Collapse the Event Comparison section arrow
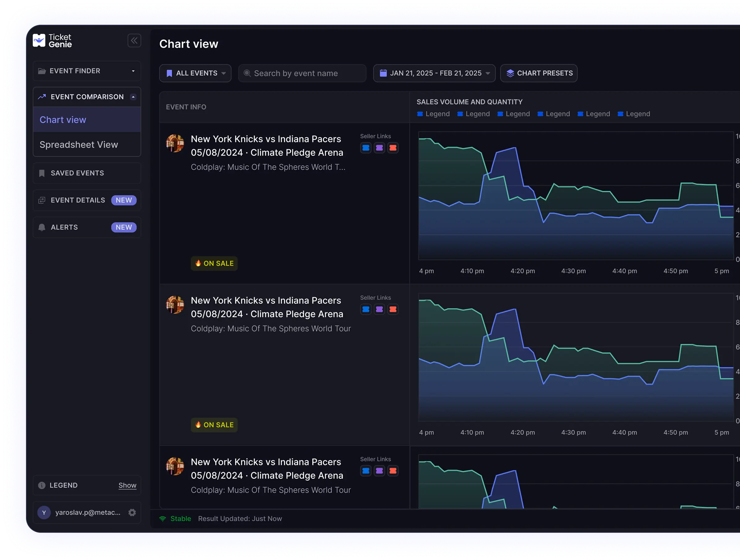This screenshot has width=740, height=560. tap(133, 97)
